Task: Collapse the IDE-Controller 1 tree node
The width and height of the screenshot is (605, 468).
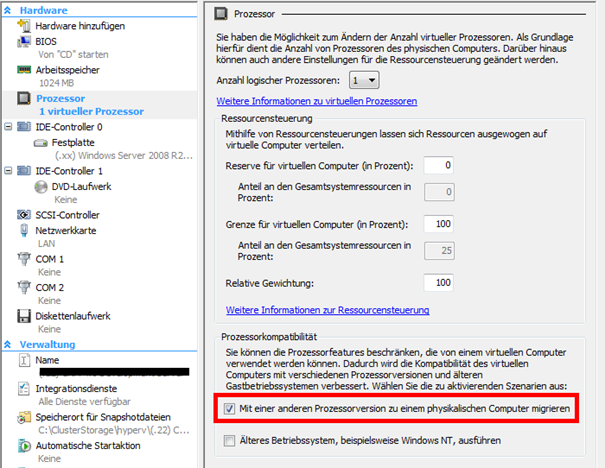Action: click(8, 171)
